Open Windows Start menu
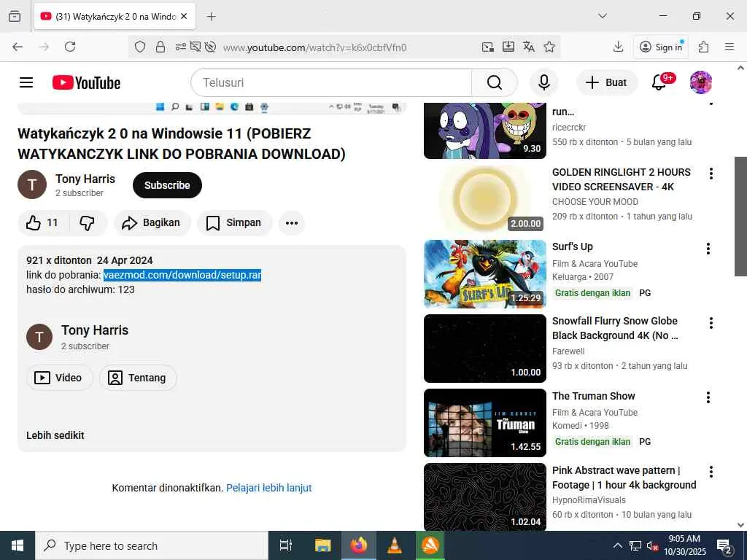747x560 pixels. click(18, 545)
